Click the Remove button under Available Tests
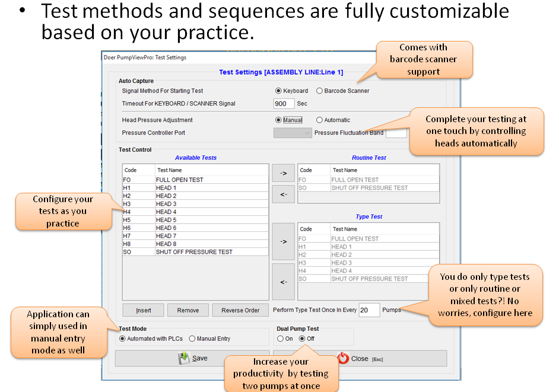This screenshot has height=392, width=559. pos(188,310)
